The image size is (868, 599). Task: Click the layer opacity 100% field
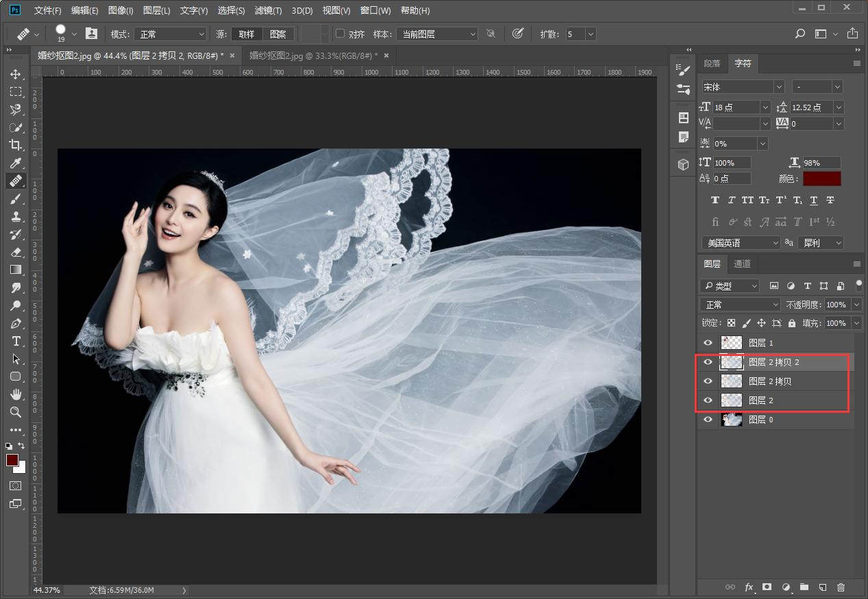(838, 305)
